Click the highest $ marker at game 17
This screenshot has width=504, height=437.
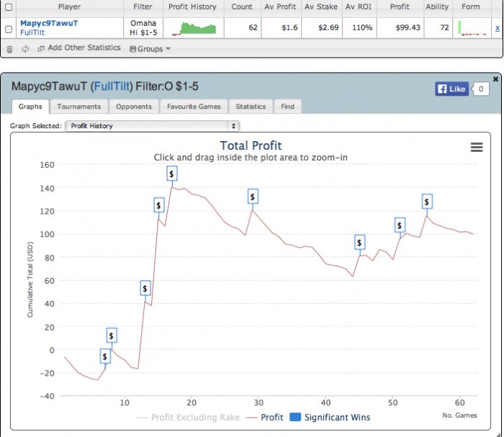pos(171,174)
